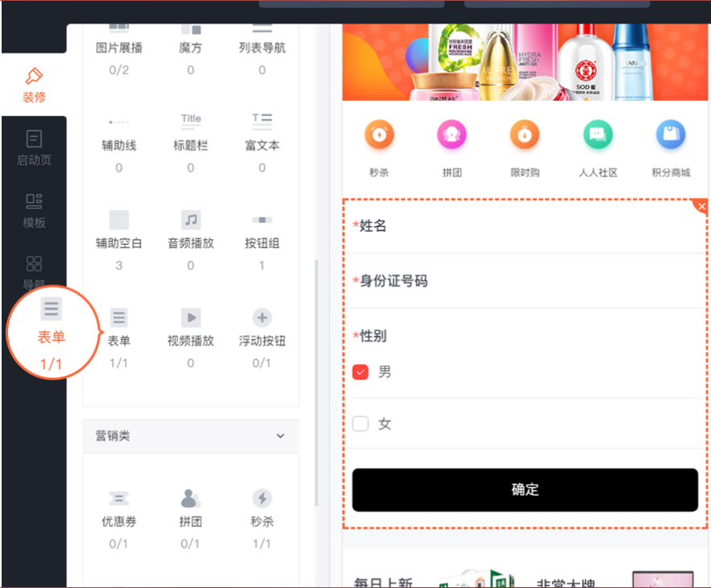Add the 优惠券 coupon component
The width and height of the screenshot is (711, 588).
coord(118,521)
